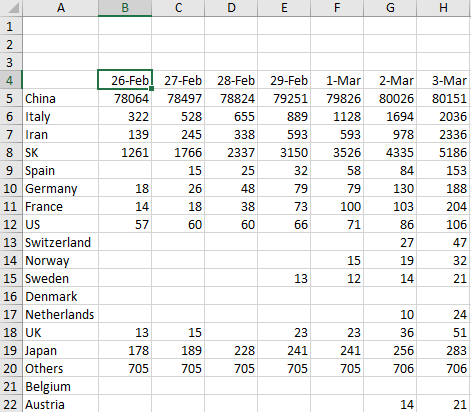471x412 pixels.
Task: Select the Sweden label cell
Action: 61,278
